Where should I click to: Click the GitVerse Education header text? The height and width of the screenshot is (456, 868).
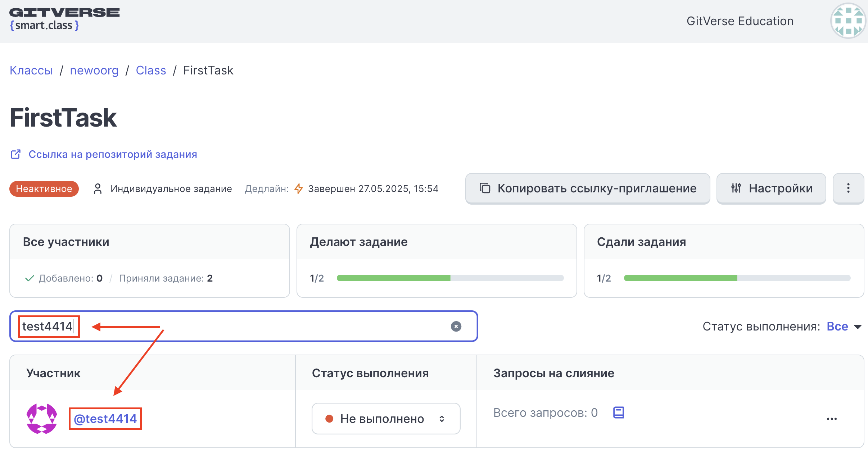740,21
